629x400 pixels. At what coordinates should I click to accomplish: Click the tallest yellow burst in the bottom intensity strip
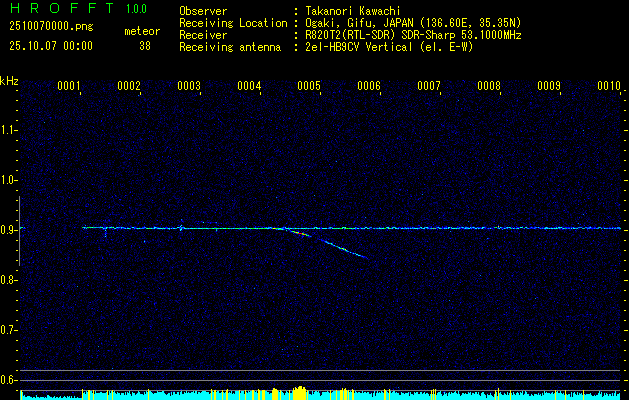click(299, 393)
